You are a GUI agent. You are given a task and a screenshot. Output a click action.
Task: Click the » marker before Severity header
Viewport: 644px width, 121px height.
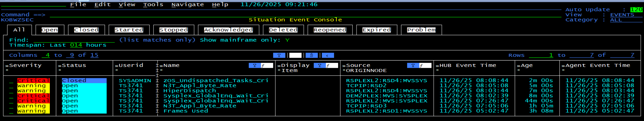7,66
